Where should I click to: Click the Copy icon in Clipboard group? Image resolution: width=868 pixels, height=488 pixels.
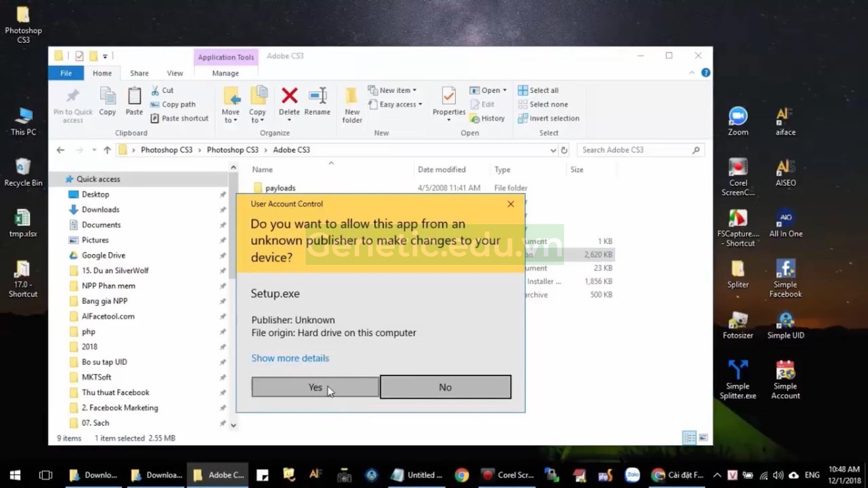click(107, 97)
